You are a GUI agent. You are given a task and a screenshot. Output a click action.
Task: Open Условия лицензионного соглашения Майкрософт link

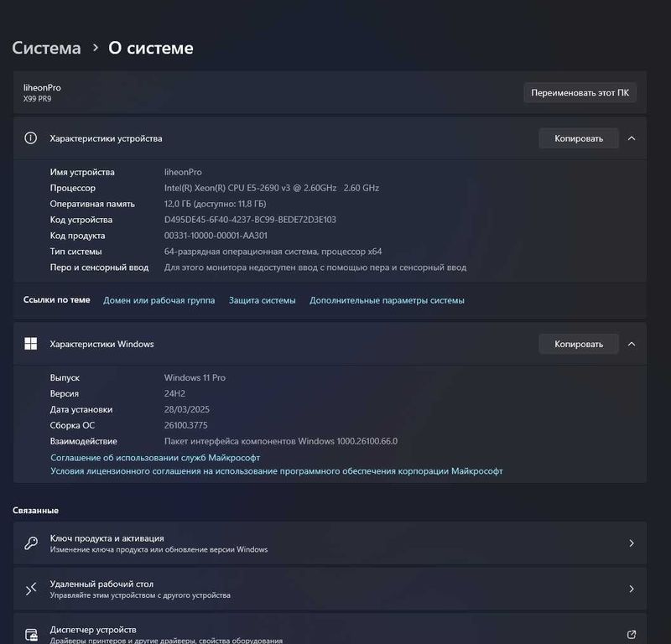pyautogui.click(x=277, y=471)
